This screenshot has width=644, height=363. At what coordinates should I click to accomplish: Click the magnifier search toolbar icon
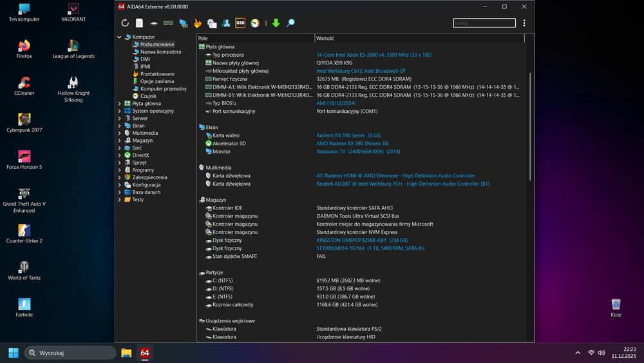[290, 23]
